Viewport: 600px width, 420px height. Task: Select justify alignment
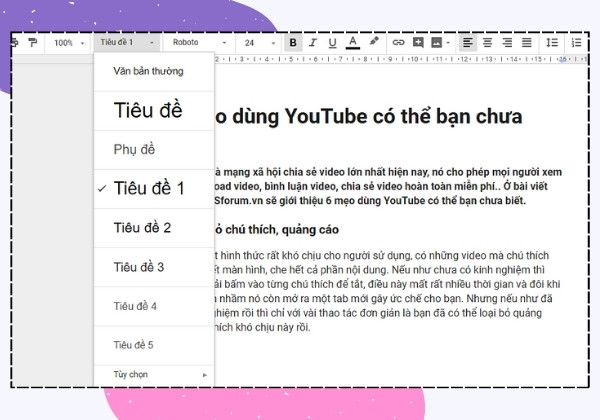click(x=527, y=42)
